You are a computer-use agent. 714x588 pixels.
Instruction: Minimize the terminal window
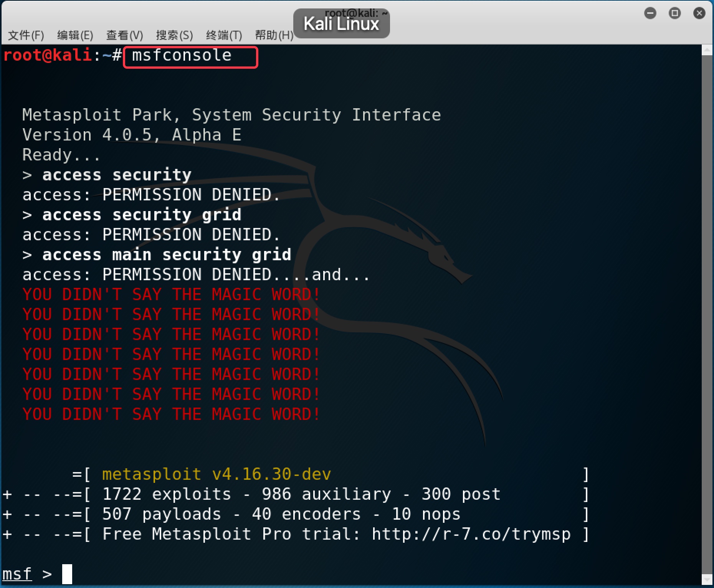(650, 13)
